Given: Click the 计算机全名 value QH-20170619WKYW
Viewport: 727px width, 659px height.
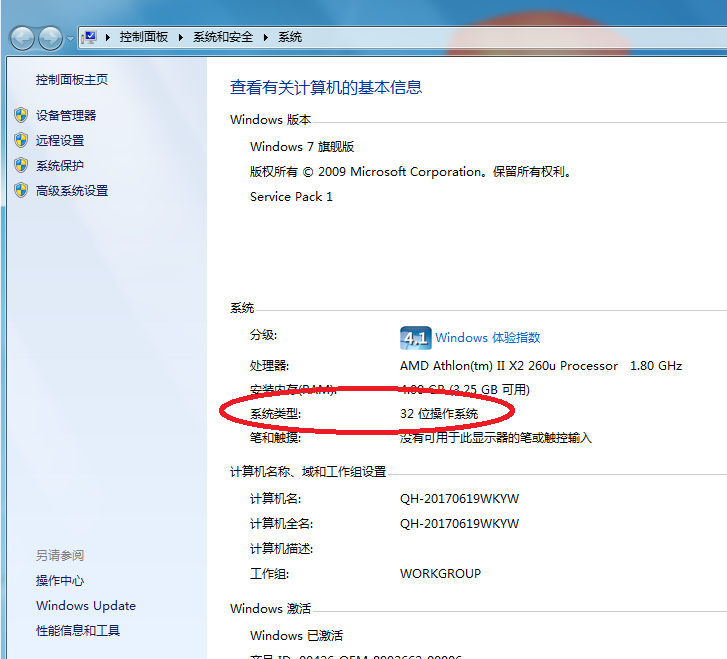Looking at the screenshot, I should pyautogui.click(x=459, y=524).
